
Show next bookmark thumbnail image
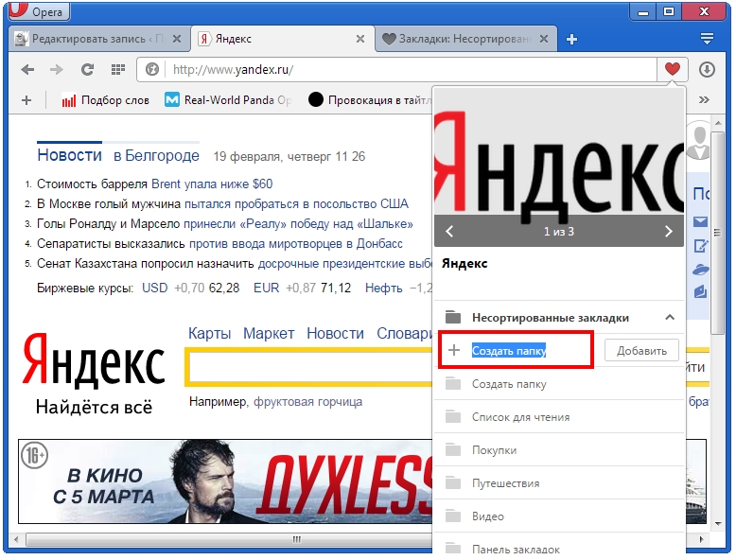669,231
